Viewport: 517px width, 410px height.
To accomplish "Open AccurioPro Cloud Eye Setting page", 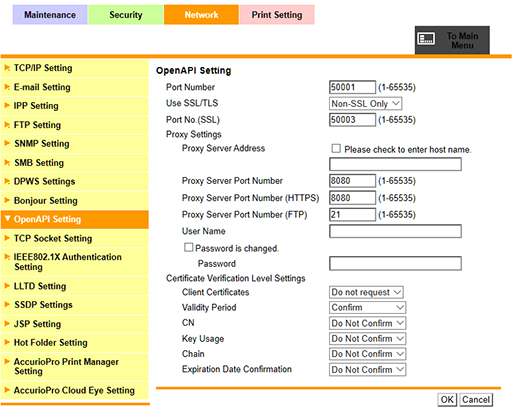I will point(75,390).
